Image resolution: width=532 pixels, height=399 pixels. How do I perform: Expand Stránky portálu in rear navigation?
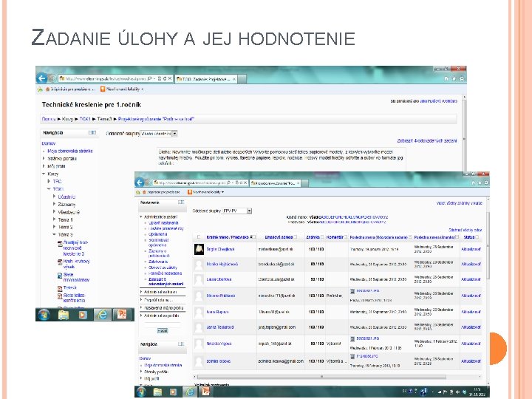44,158
